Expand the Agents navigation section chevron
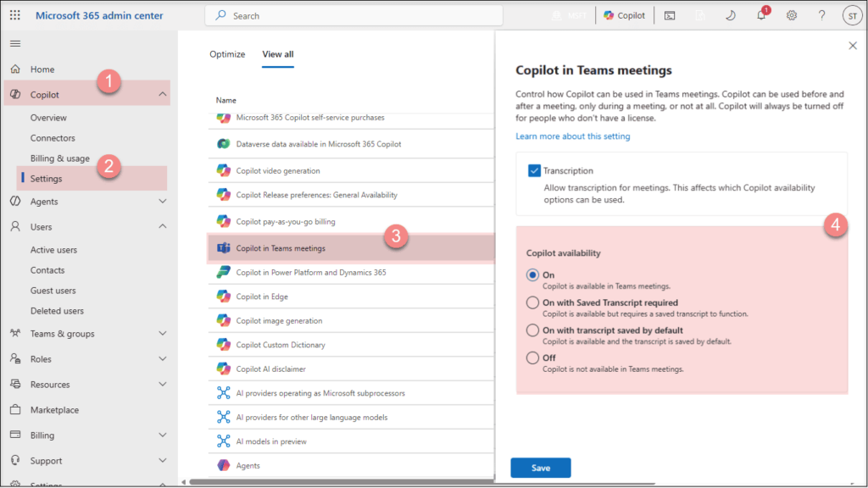 [162, 202]
